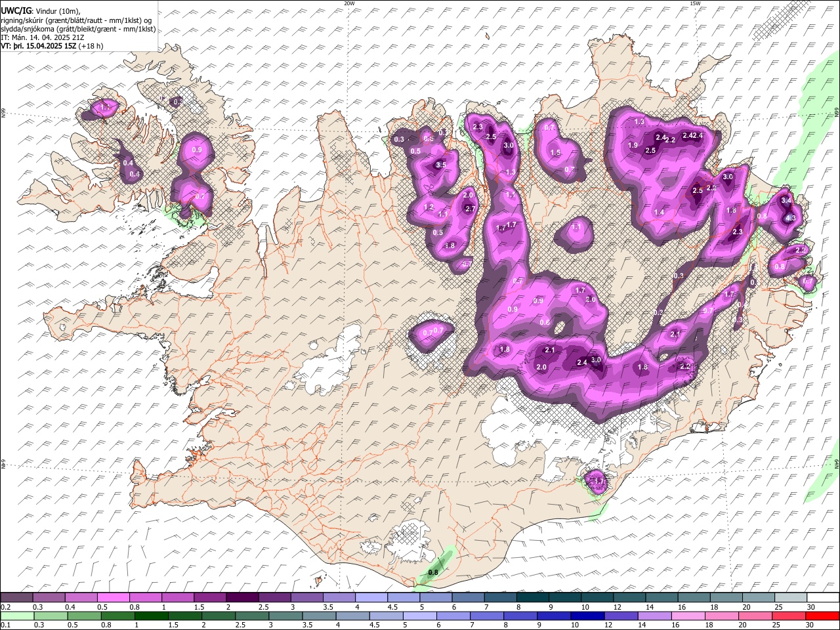The height and width of the screenshot is (630, 840).
Task: Click the 'UWC/IG: Vindur (10m)' title line
Action: point(41,10)
